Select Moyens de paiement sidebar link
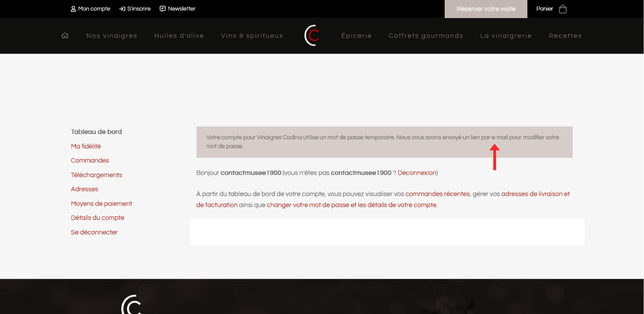This screenshot has height=314, width=644. (102, 204)
